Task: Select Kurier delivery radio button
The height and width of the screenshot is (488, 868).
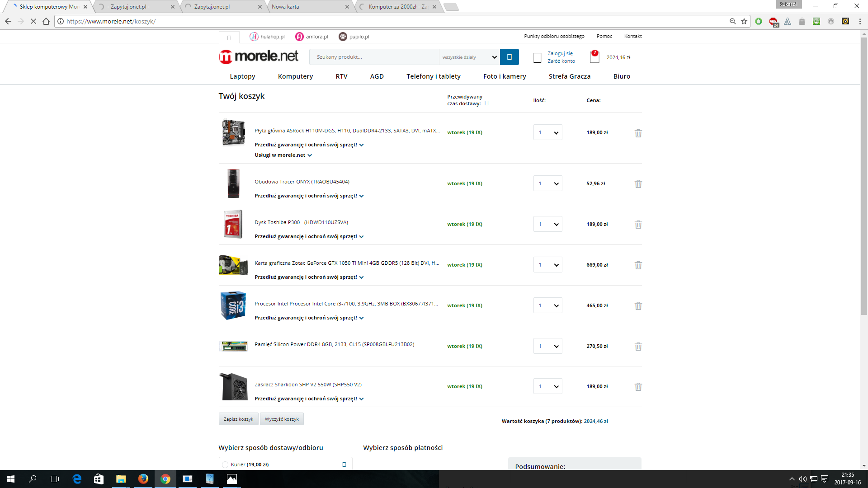Action: [225, 465]
